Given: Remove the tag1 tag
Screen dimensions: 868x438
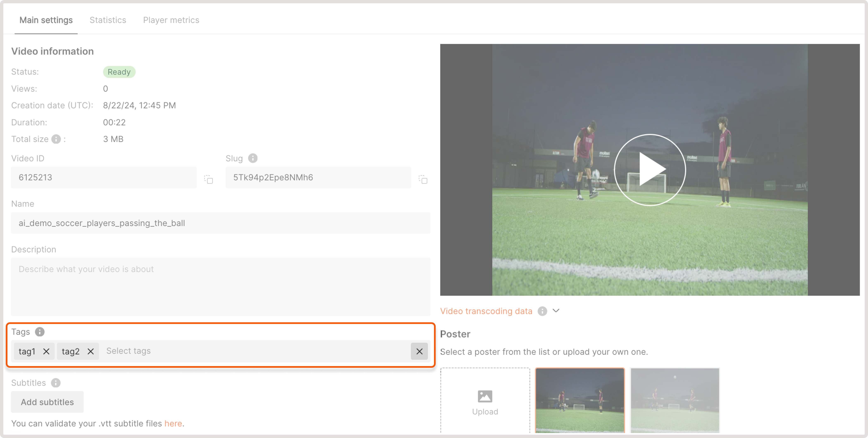Looking at the screenshot, I should pos(46,351).
